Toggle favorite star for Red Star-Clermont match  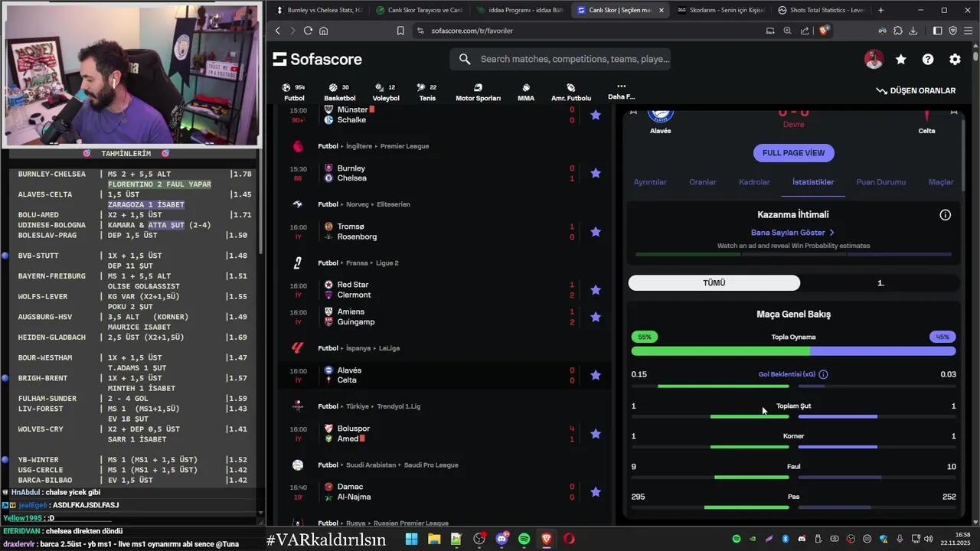(x=596, y=290)
